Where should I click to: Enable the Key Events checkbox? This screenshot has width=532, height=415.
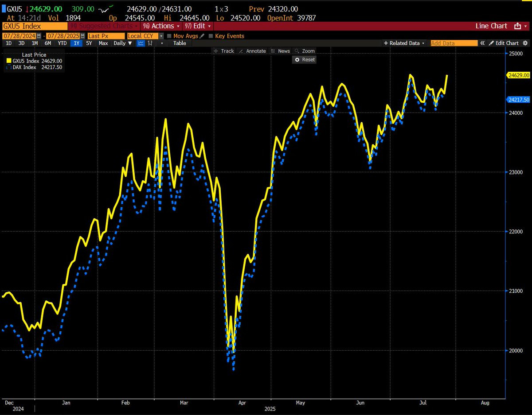(211, 36)
